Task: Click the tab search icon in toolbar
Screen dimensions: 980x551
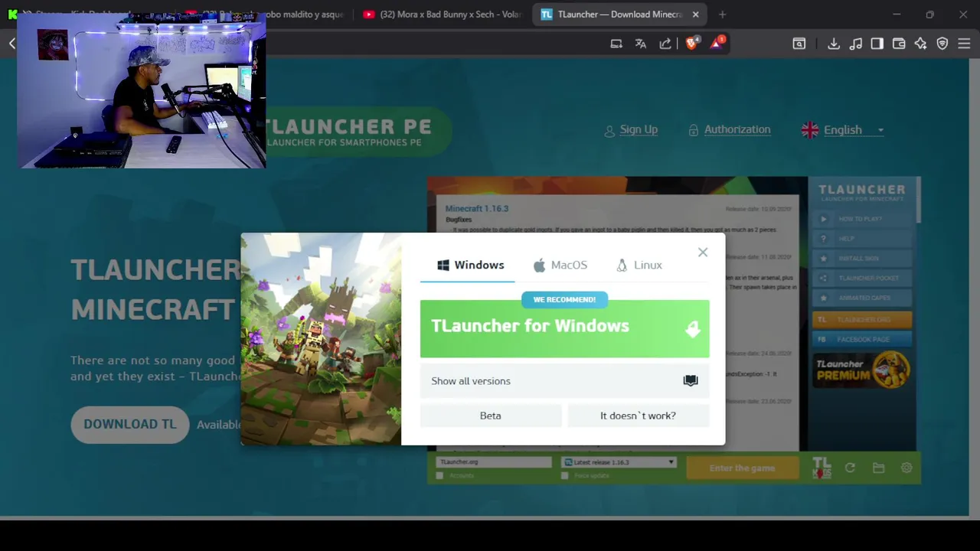Action: [799, 44]
